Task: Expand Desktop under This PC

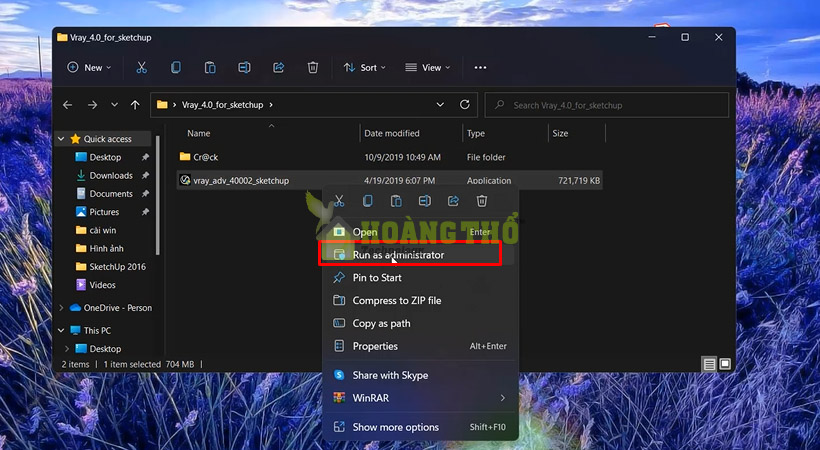Action: 67,348
